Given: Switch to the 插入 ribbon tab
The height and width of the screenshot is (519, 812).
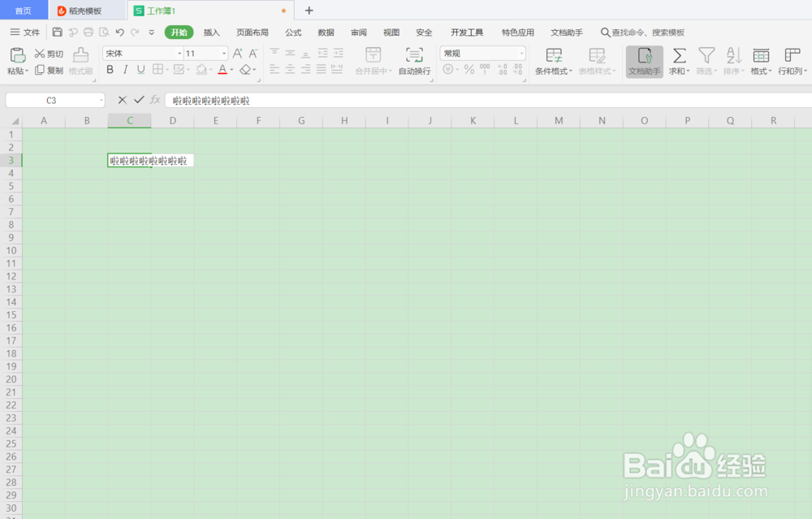Looking at the screenshot, I should (210, 32).
